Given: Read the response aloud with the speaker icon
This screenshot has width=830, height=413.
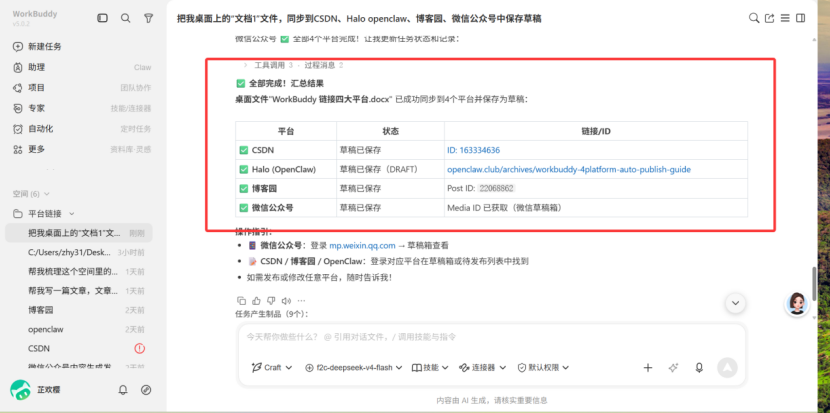Looking at the screenshot, I should 286,301.
